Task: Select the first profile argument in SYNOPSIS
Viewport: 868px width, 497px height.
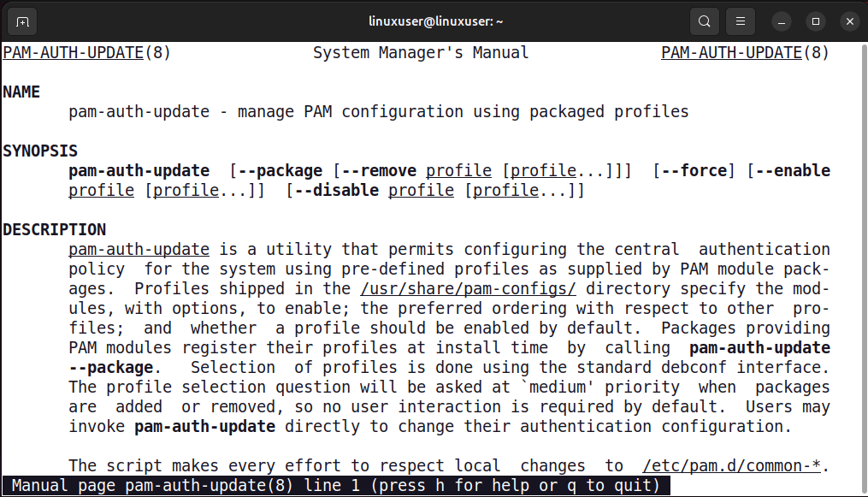Action: click(458, 170)
